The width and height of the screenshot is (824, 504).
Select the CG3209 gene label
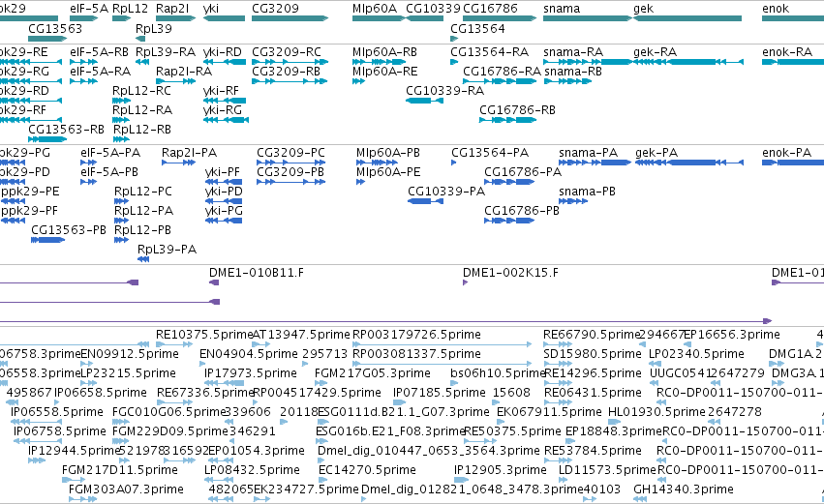(x=275, y=9)
